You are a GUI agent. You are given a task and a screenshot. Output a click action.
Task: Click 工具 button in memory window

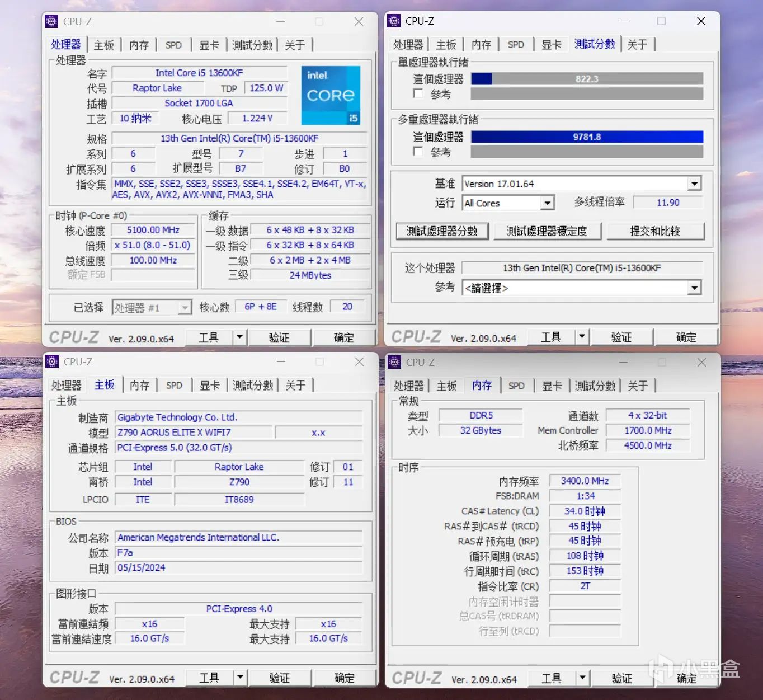pyautogui.click(x=552, y=678)
